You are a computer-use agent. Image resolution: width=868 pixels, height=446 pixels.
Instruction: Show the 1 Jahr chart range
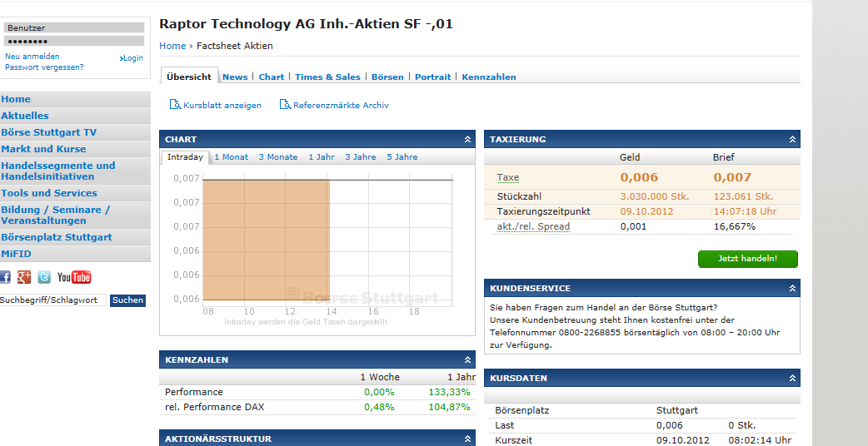click(322, 157)
